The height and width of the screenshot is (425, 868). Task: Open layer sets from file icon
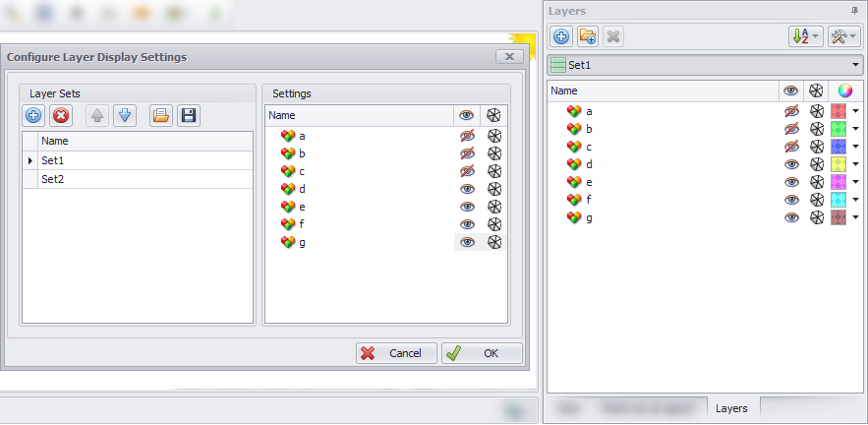tap(161, 116)
